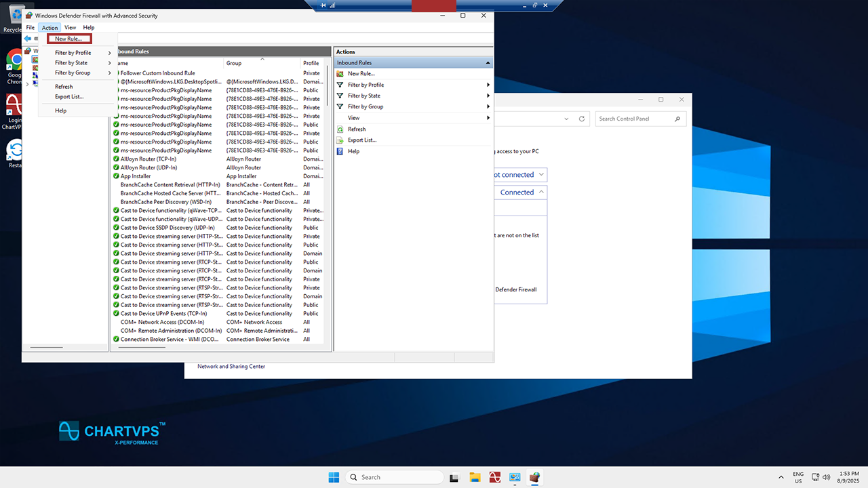
Task: Click the Refresh icon in Actions pane
Action: coord(340,129)
